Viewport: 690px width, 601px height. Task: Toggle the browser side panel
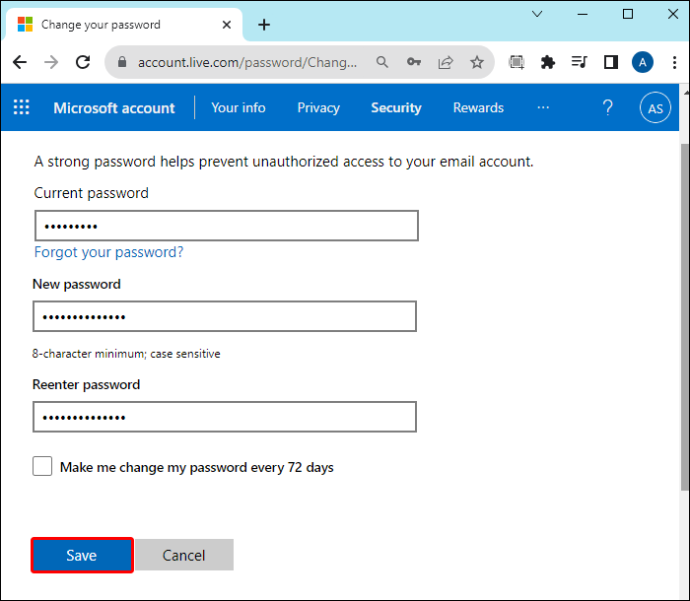click(x=611, y=62)
